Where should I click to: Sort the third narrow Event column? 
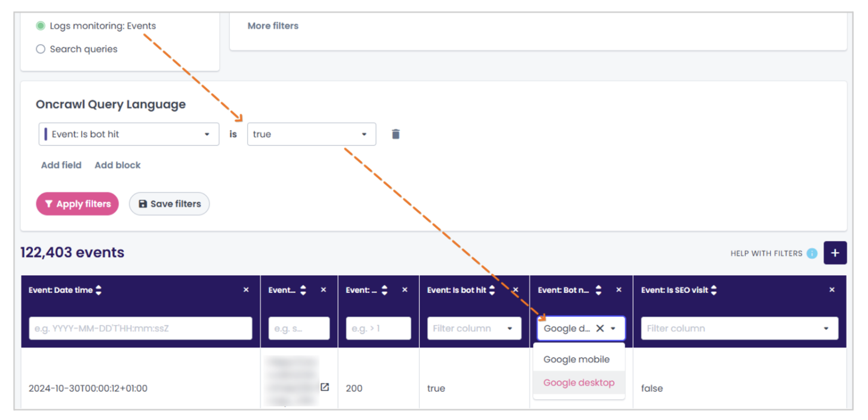tap(384, 290)
